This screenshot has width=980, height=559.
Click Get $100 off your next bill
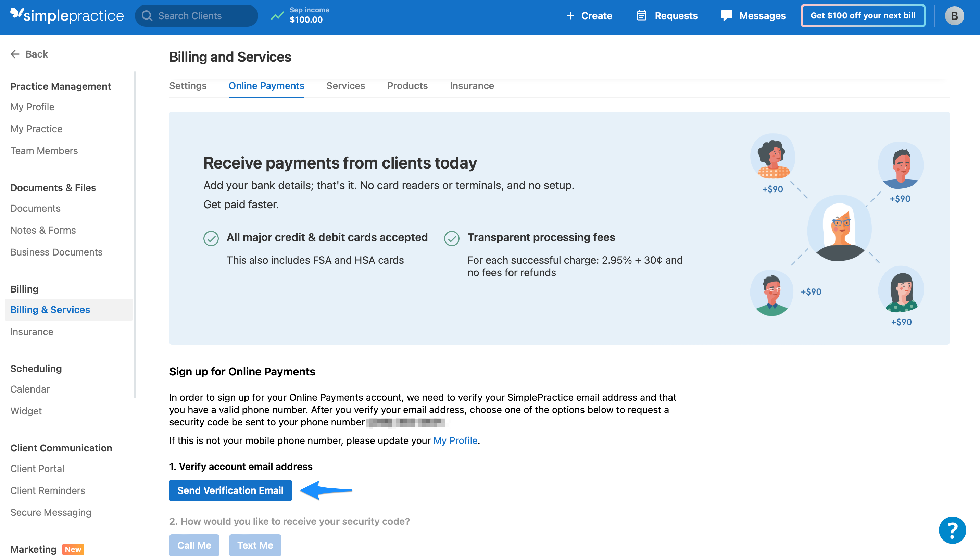coord(862,16)
